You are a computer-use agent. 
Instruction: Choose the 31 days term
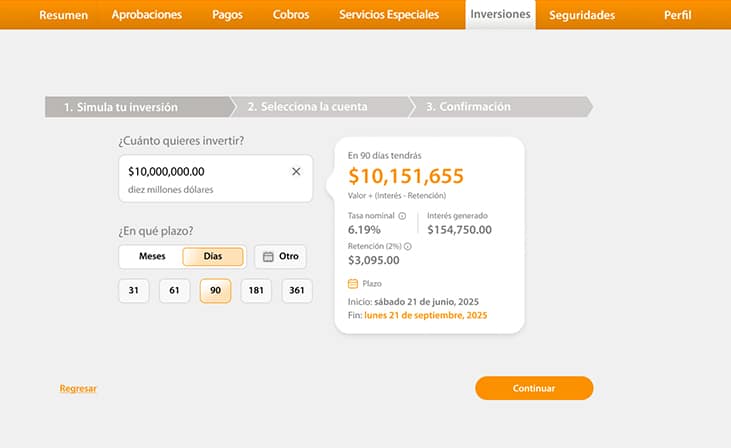pos(134,291)
